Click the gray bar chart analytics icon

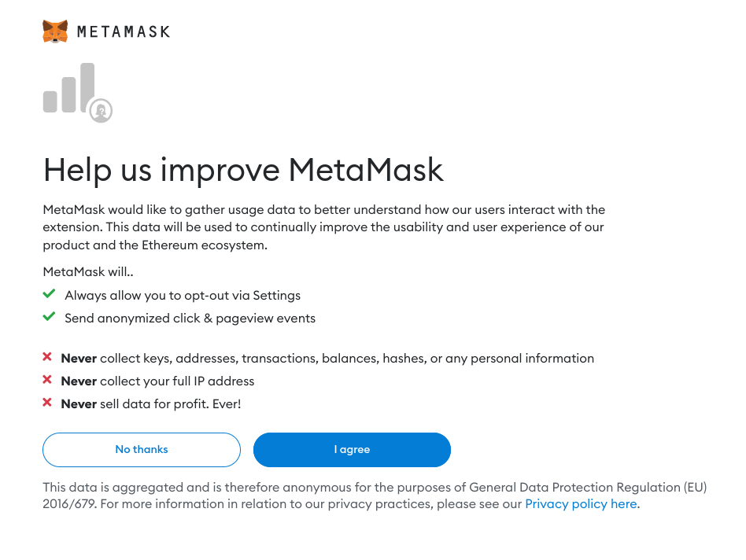(69, 88)
